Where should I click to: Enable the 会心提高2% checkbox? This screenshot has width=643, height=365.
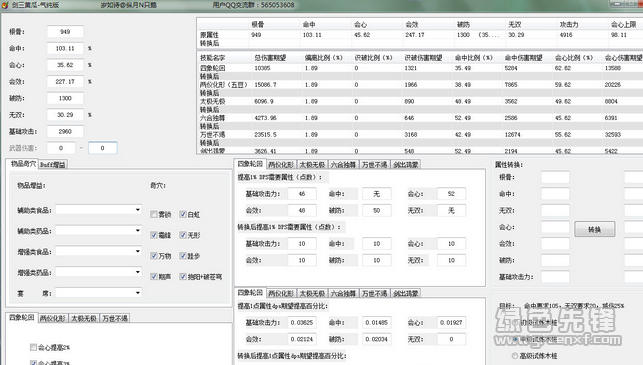click(34, 347)
